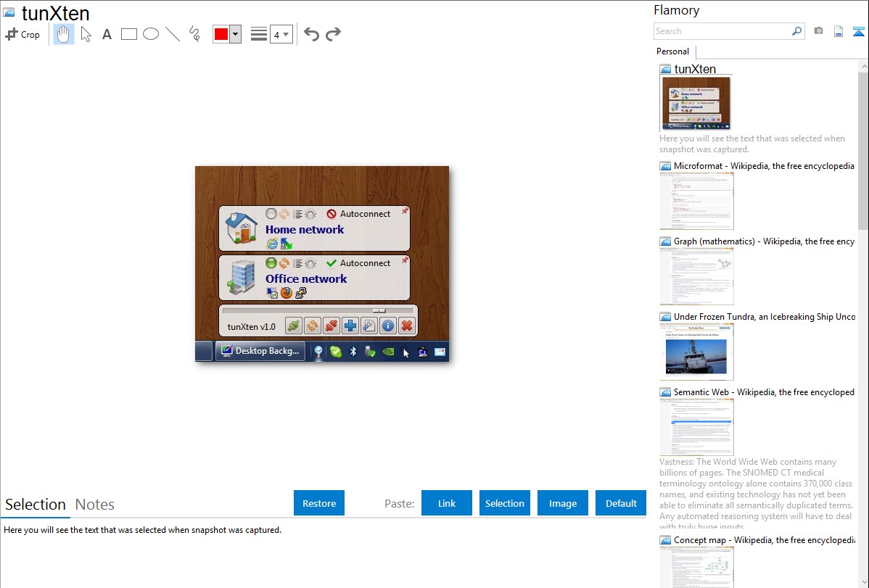Click the Desktop Backg... taskbar button

(x=260, y=351)
